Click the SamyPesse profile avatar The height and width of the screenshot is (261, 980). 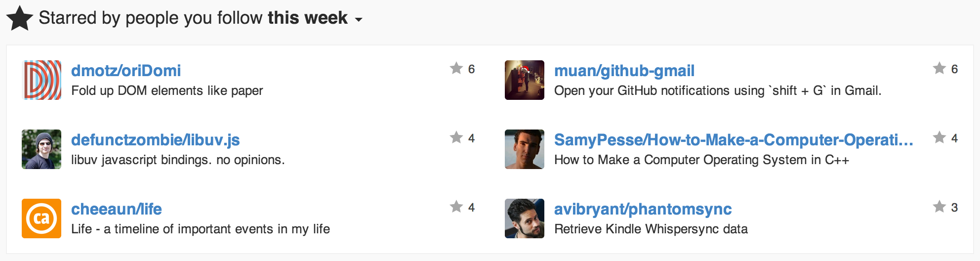525,149
